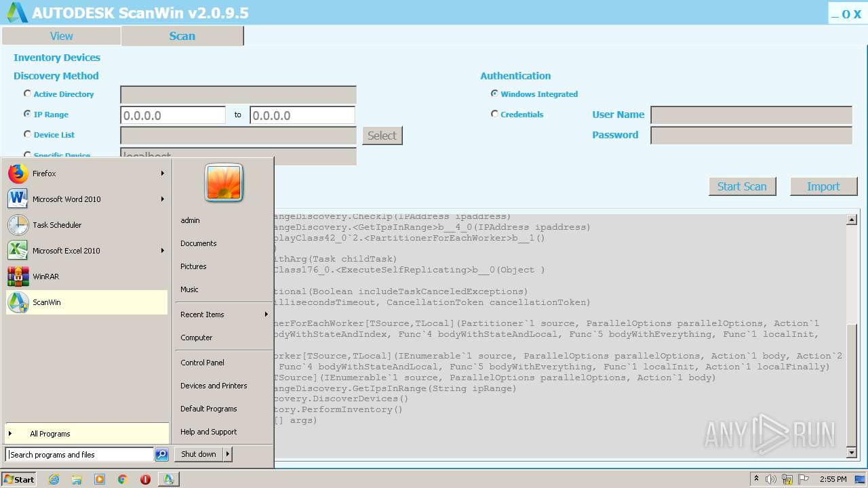Click the Import button

[823, 186]
